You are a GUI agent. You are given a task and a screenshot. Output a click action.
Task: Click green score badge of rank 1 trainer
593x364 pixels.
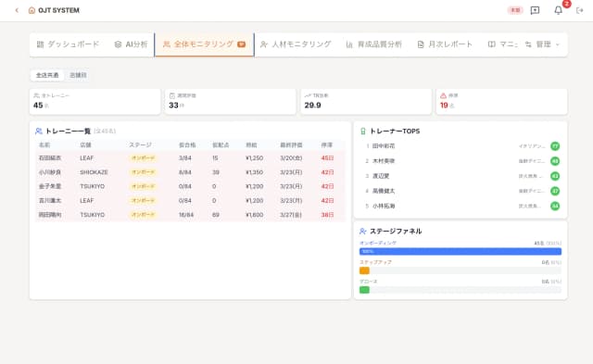click(555, 146)
